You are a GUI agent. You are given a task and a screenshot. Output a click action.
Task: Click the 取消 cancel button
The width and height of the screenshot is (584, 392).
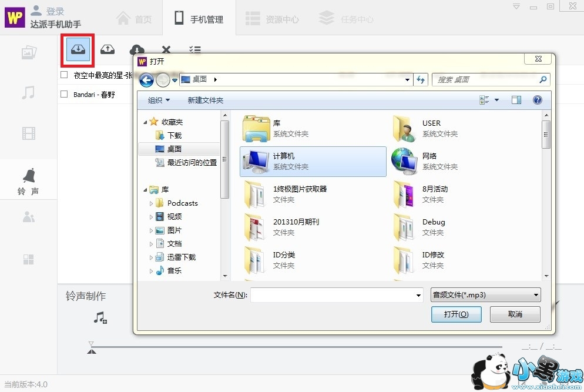515,314
